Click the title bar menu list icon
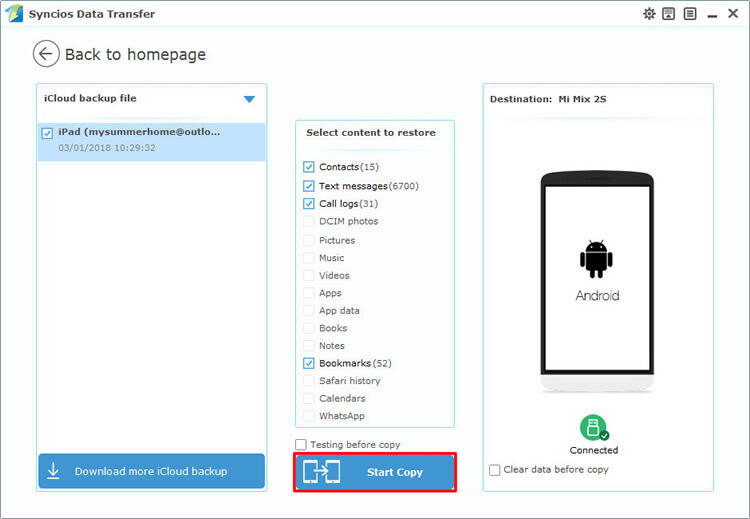 tap(689, 14)
